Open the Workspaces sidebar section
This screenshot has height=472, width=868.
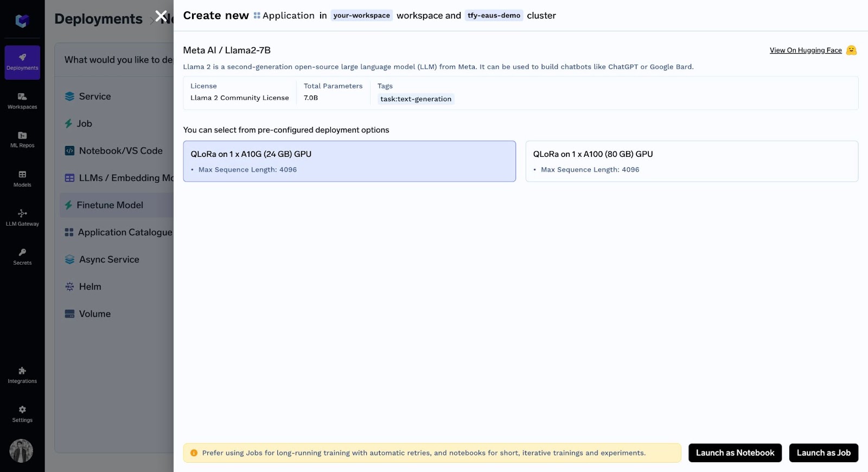[x=22, y=101]
